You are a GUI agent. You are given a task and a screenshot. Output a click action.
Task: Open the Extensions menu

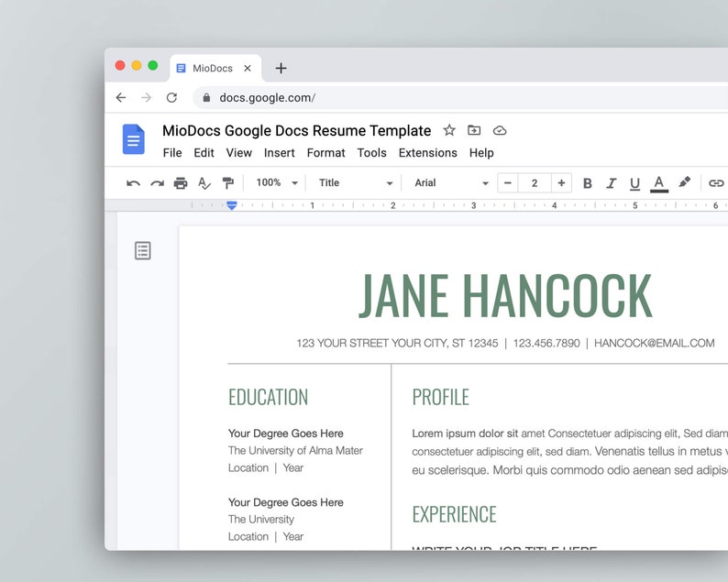(427, 153)
